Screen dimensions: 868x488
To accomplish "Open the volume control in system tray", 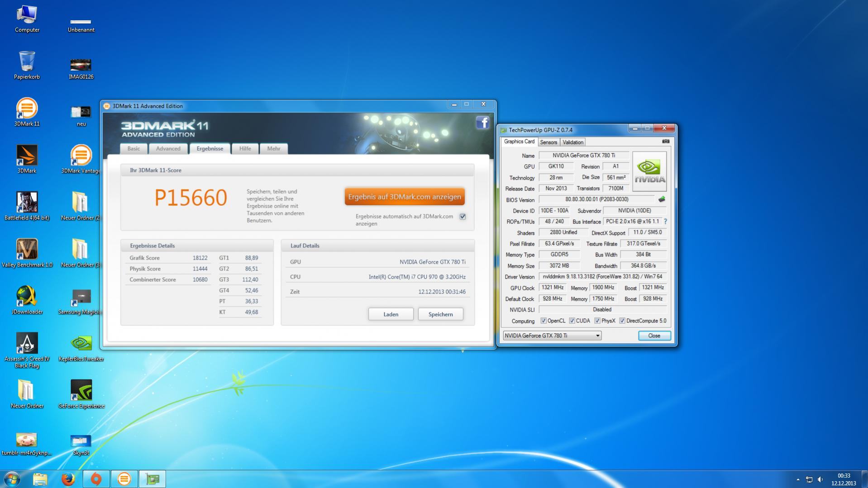I will [x=820, y=479].
